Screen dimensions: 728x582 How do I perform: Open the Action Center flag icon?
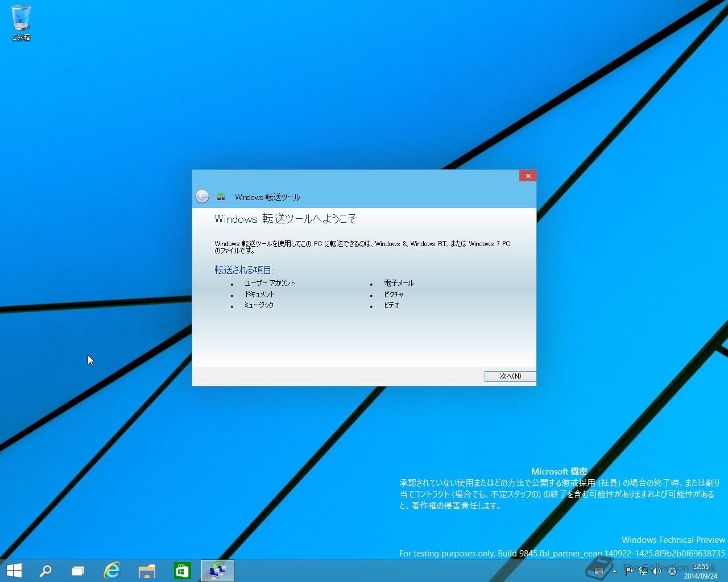(629, 571)
